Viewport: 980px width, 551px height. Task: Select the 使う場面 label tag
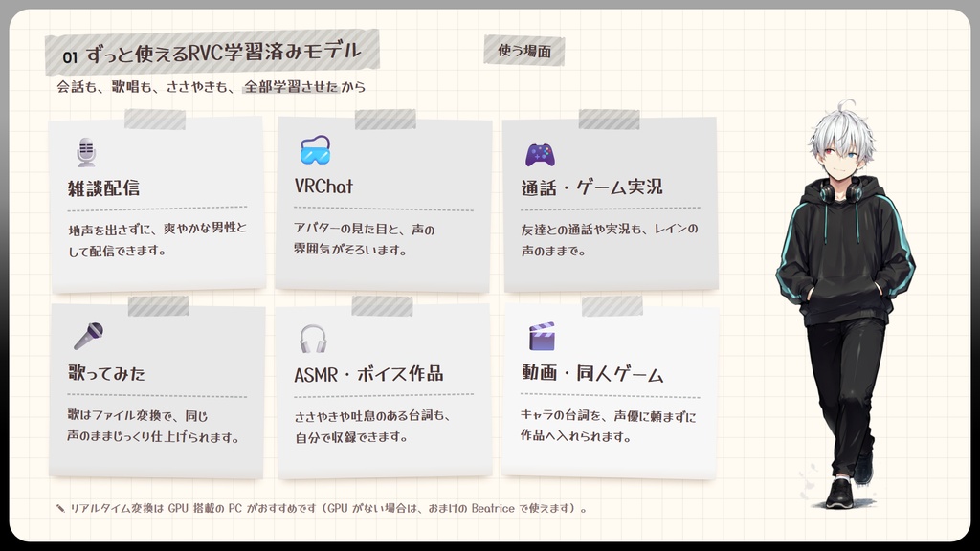tap(524, 51)
